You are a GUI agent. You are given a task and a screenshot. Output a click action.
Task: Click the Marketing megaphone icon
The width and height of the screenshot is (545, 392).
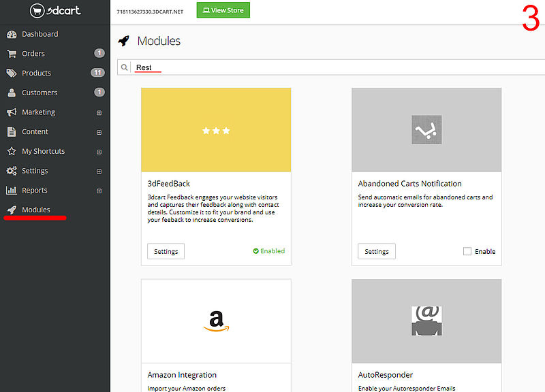tap(12, 112)
